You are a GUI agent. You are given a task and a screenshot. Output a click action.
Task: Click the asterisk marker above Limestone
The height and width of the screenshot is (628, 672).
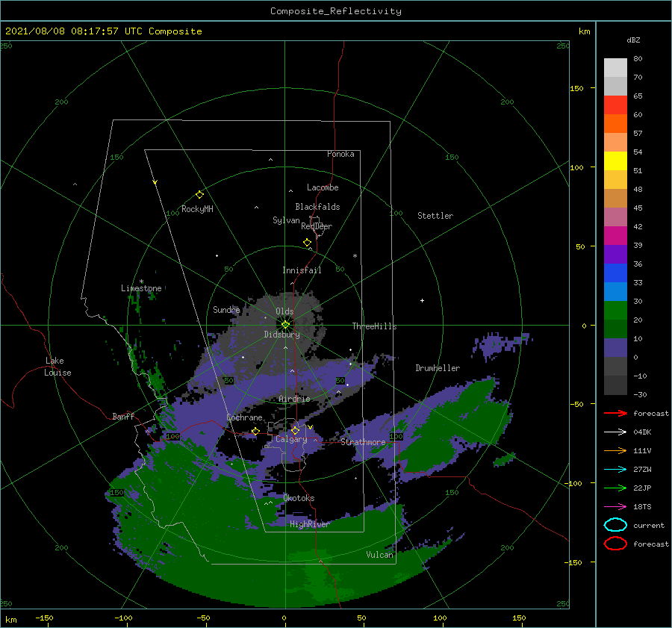pos(141,282)
